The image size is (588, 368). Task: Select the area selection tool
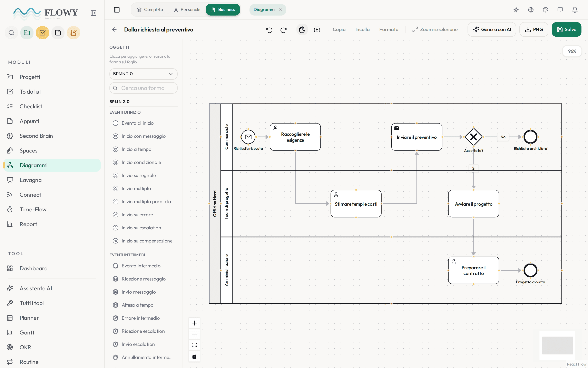point(317,29)
